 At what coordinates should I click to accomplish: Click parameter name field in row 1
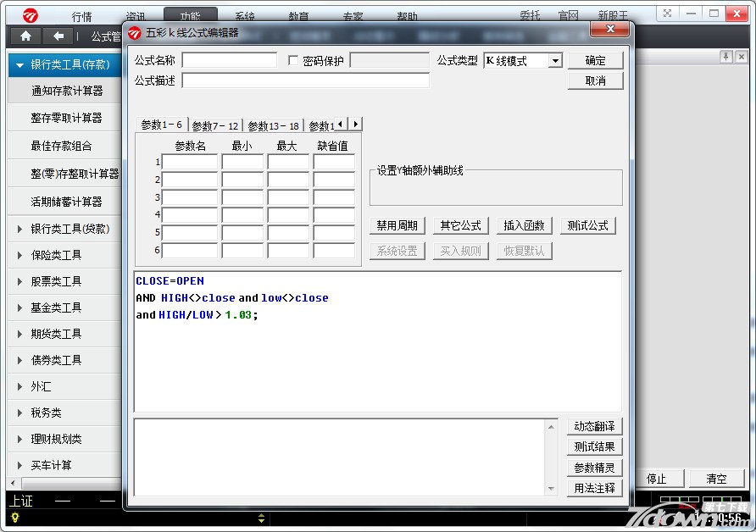point(190,162)
